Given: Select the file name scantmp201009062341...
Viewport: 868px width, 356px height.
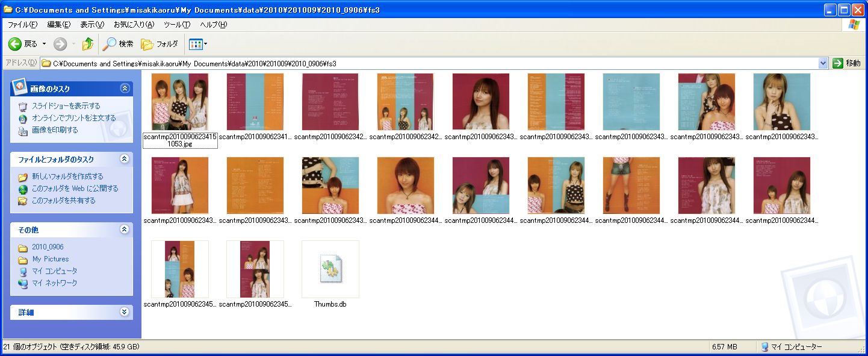Looking at the screenshot, I should point(255,137).
